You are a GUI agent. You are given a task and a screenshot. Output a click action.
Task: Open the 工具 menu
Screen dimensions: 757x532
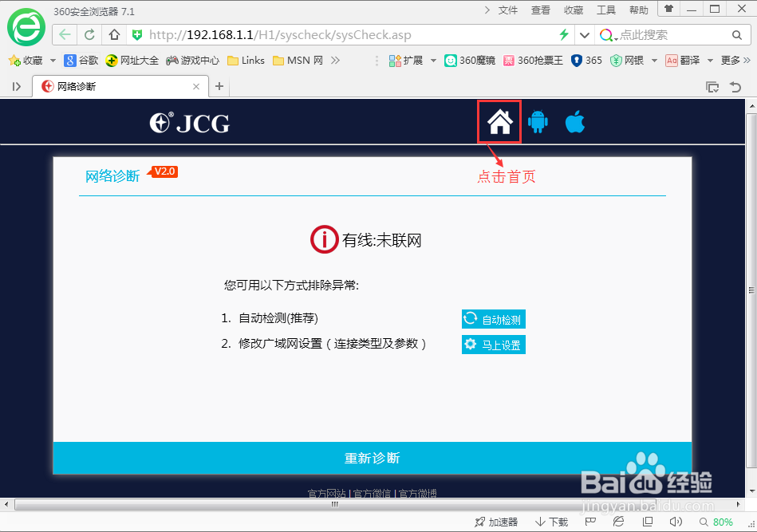606,10
